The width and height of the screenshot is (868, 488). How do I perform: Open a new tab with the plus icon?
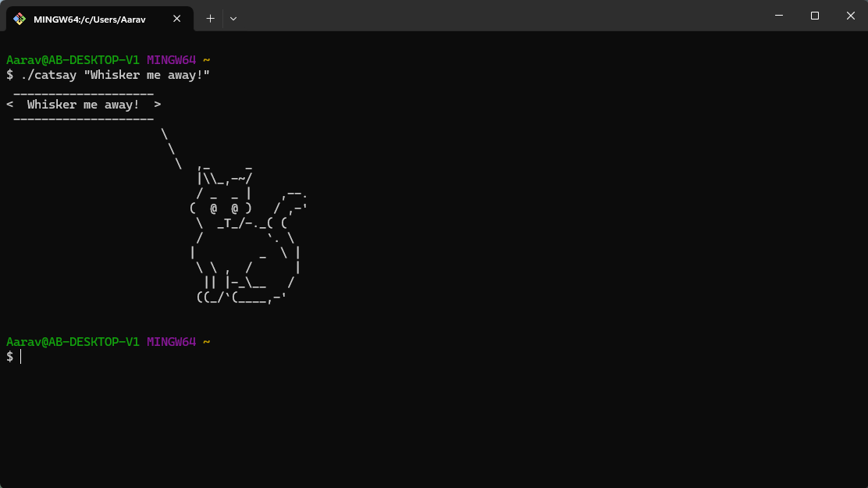[x=210, y=19]
